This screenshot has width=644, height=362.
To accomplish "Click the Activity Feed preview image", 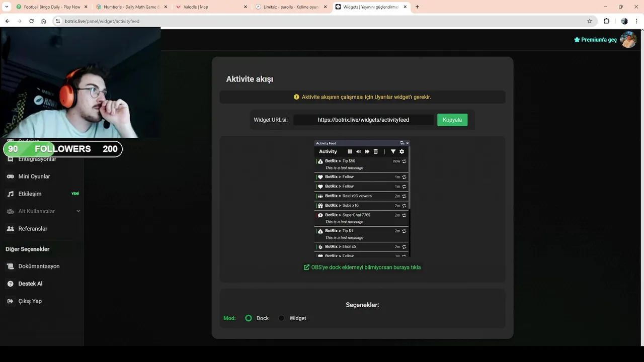I will (x=362, y=199).
